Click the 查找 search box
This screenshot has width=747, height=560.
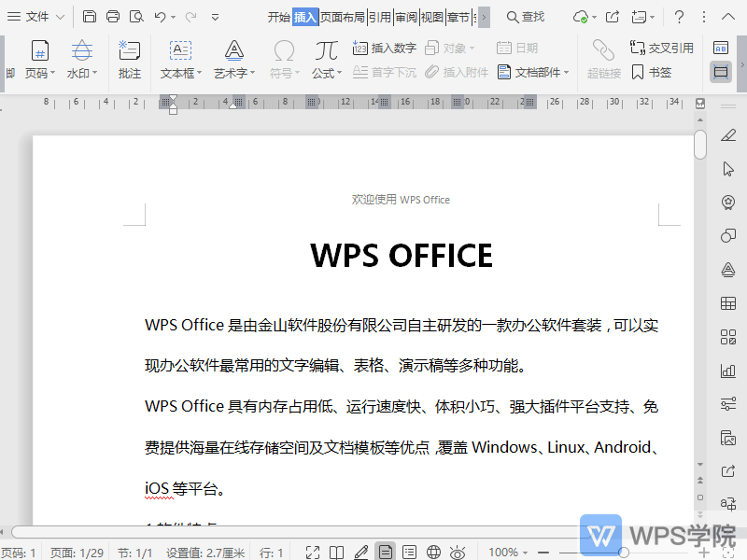point(527,17)
